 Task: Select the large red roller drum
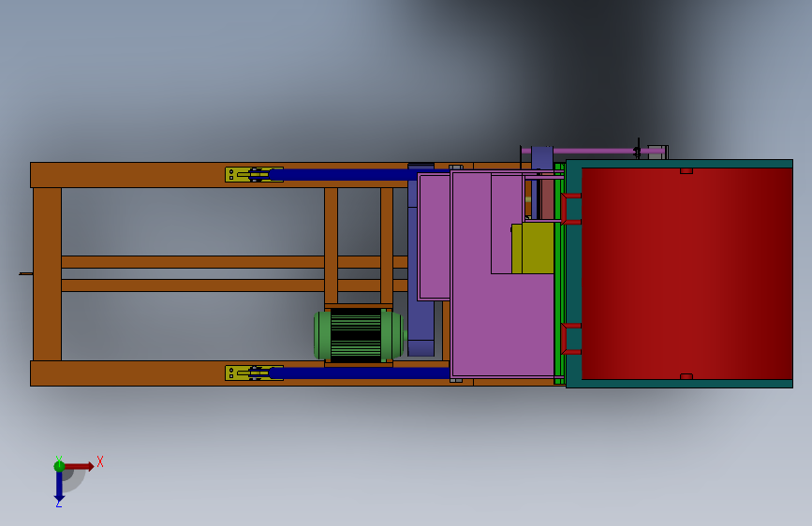687,273
